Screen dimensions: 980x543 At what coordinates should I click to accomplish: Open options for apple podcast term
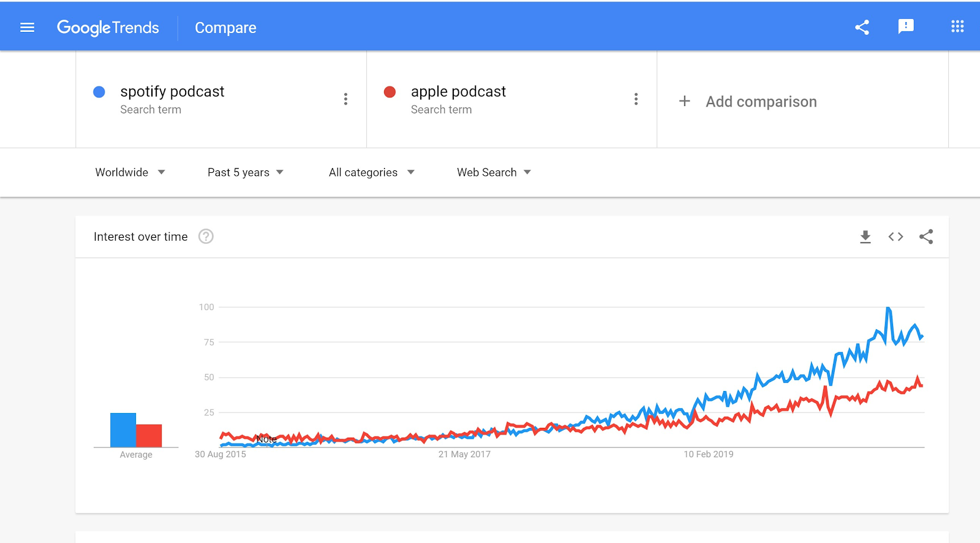[636, 99]
